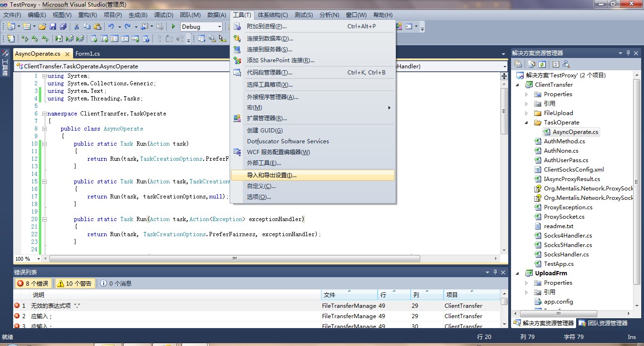
Task: Open the Undo history dropdown arrow
Action: (x=120, y=27)
